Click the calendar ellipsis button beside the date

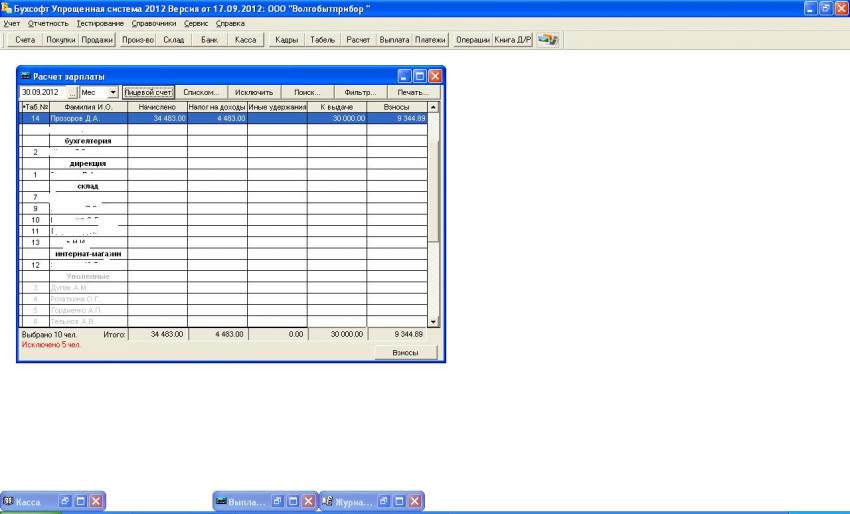[x=72, y=92]
